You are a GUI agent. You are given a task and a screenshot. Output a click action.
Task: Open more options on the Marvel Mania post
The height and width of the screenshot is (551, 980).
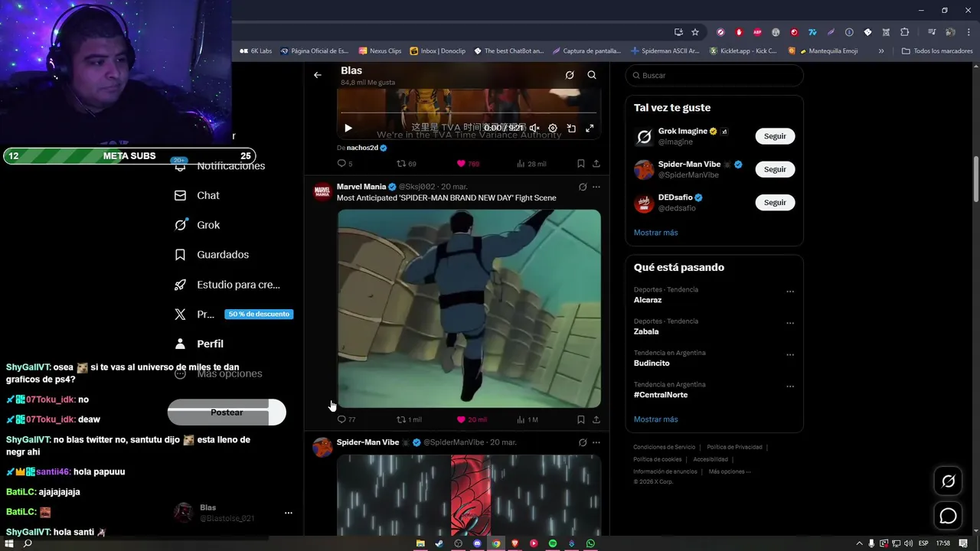596,187
